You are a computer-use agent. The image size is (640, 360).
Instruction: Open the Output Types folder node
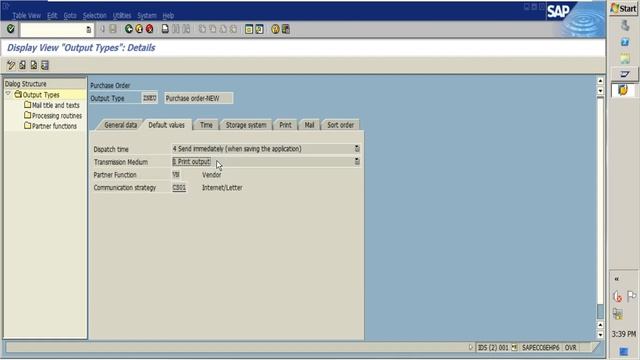pos(37,95)
